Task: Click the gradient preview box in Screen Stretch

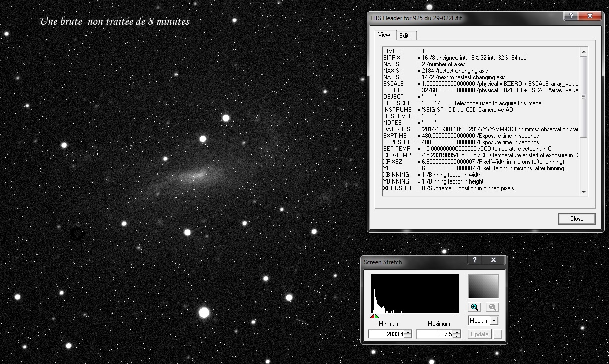Action: click(x=483, y=286)
